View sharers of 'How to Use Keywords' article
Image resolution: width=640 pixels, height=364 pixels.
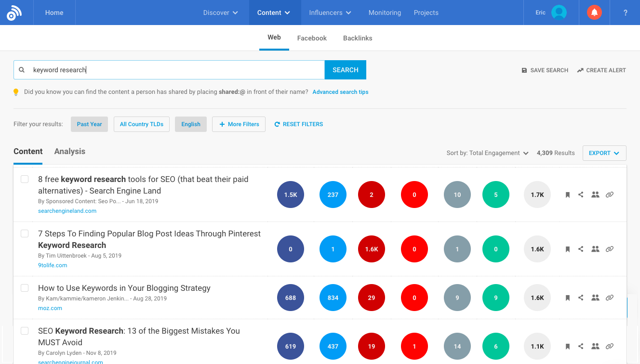[x=595, y=298]
